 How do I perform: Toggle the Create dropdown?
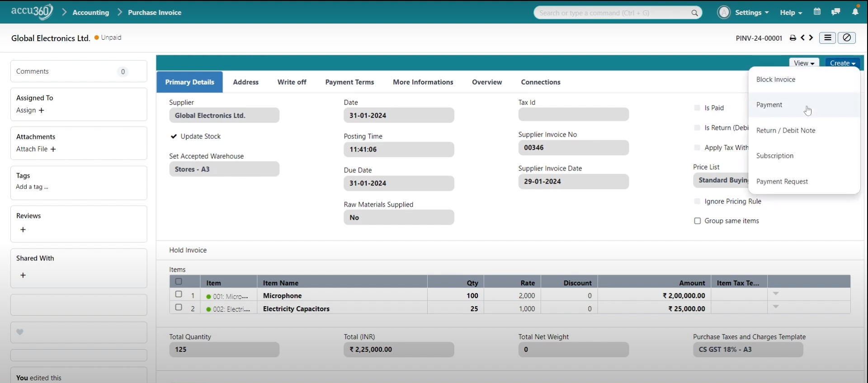tap(843, 63)
